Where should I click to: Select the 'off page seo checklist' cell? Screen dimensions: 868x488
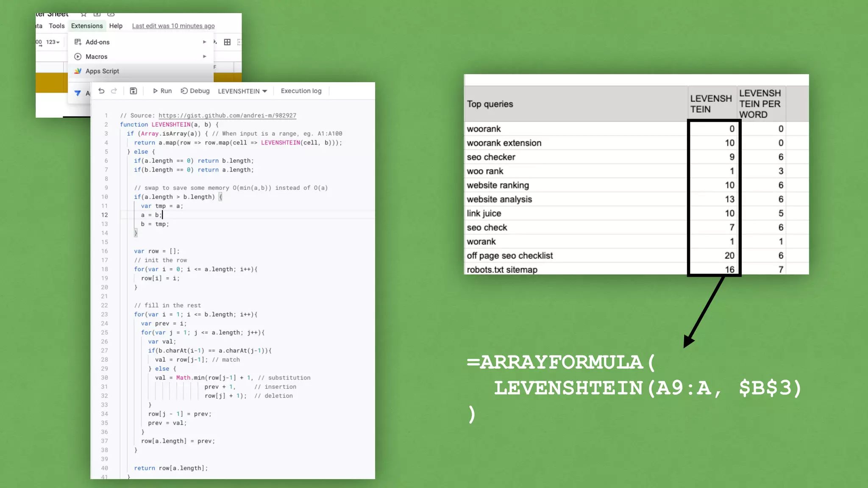(x=576, y=255)
